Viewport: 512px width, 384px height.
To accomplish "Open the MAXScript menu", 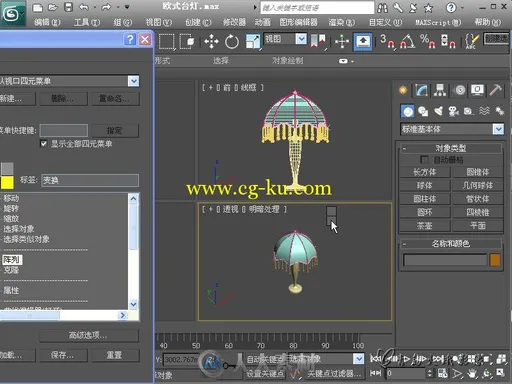I will [438, 22].
